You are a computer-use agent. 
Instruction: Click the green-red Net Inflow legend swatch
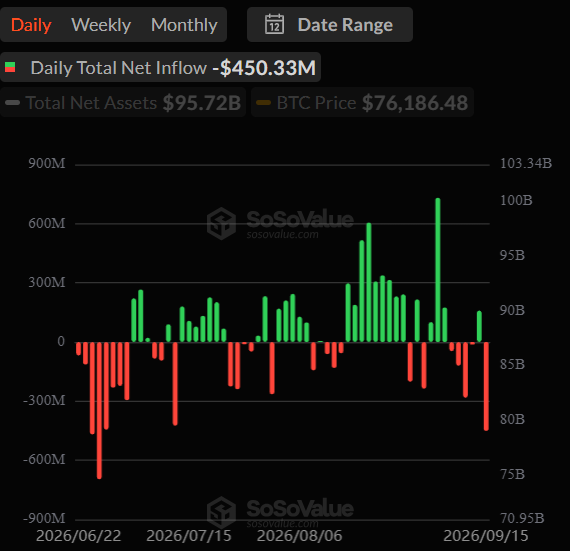tap(10, 67)
